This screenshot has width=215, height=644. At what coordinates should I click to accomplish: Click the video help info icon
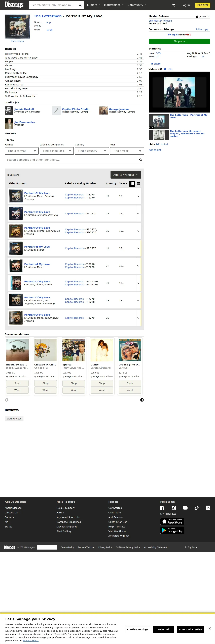165,69
